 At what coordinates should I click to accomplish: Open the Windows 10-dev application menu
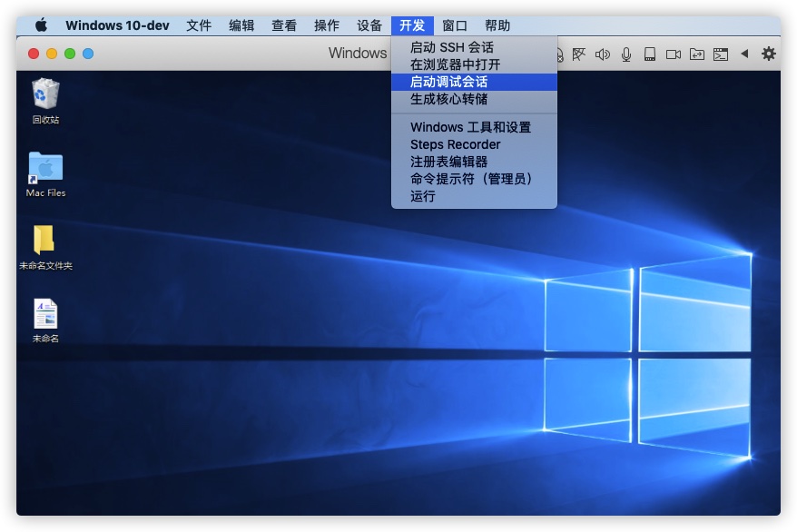(x=117, y=25)
